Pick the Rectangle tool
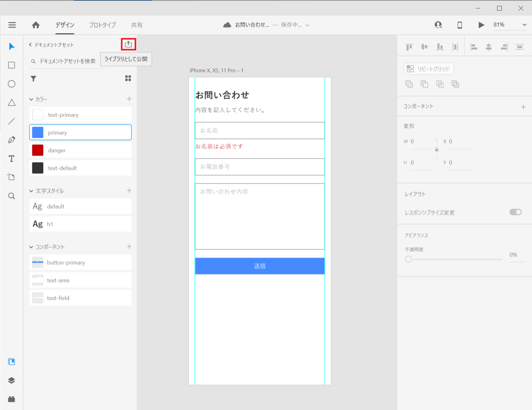The height and width of the screenshot is (410, 532). (x=12, y=65)
